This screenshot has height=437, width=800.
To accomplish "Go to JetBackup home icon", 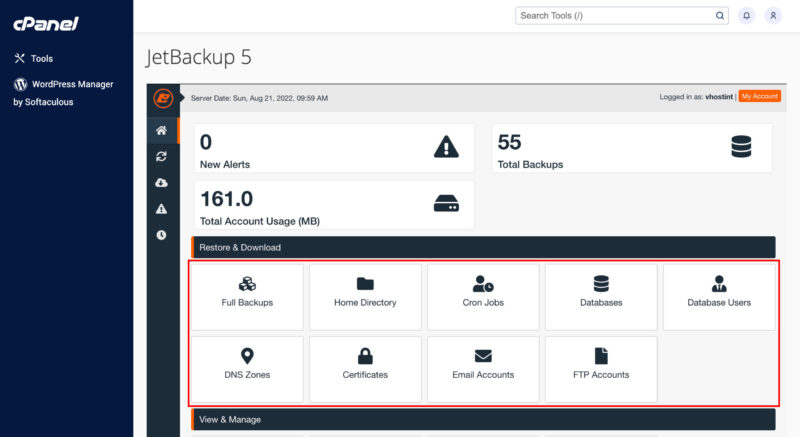I will point(161,131).
